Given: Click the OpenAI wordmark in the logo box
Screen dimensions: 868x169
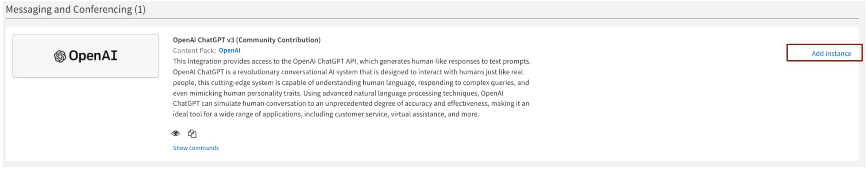Looking at the screenshot, I should tap(93, 56).
